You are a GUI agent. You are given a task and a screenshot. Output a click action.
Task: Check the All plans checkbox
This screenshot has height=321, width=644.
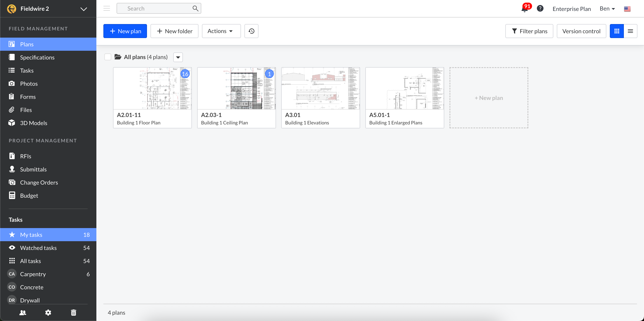click(x=108, y=57)
